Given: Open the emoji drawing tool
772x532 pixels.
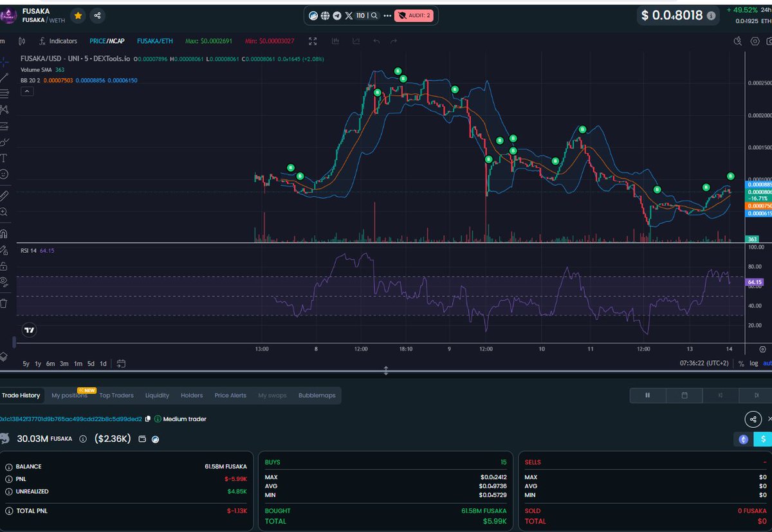Looking at the screenshot, I should coord(8,172).
